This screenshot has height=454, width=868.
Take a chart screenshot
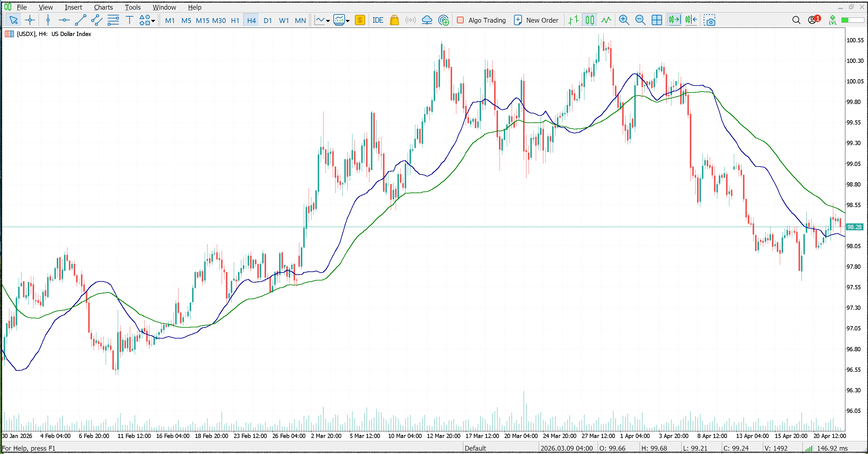coord(709,20)
